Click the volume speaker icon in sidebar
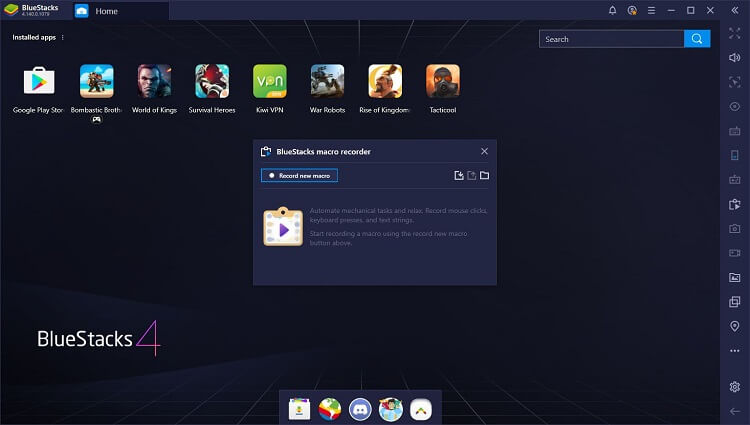Screen dimensions: 750x425 (735, 57)
